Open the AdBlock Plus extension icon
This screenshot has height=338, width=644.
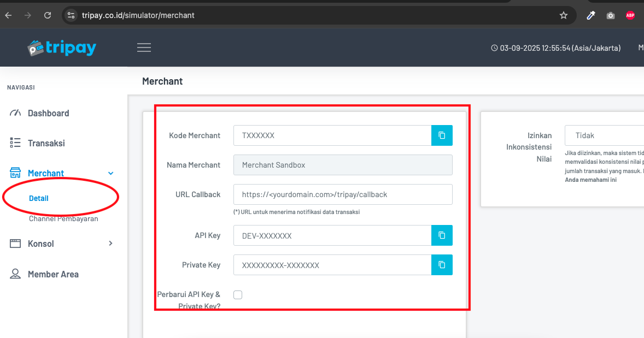pos(630,15)
